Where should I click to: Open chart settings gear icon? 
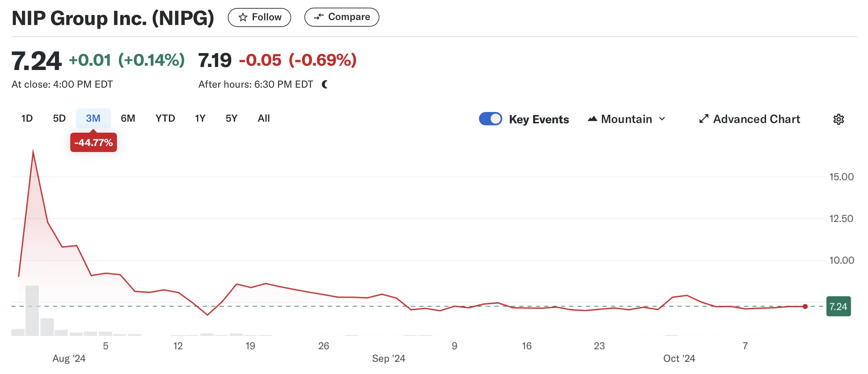tap(838, 119)
